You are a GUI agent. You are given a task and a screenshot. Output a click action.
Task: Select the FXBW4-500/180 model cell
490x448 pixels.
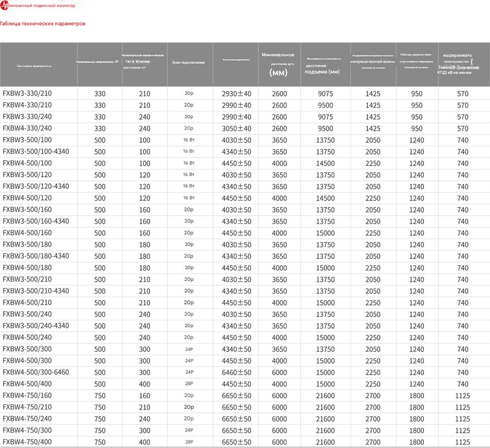tap(27, 268)
